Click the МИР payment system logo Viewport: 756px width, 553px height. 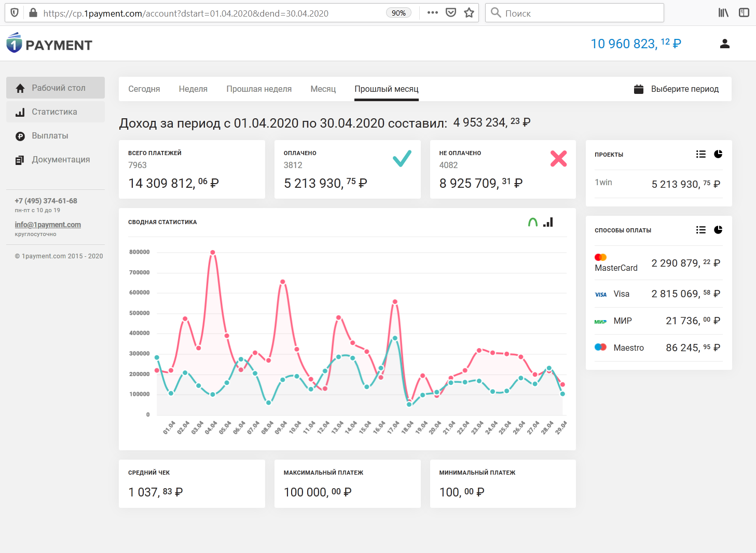(x=601, y=322)
